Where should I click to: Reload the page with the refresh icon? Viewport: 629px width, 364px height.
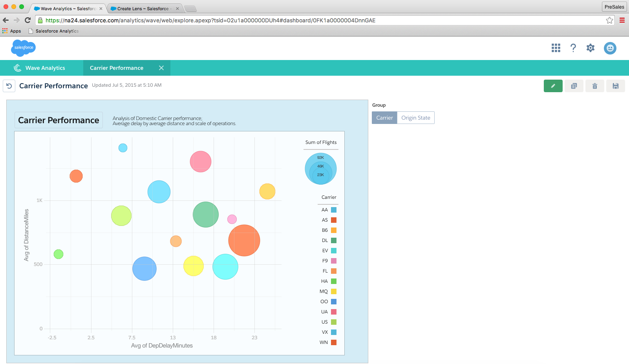(x=27, y=20)
